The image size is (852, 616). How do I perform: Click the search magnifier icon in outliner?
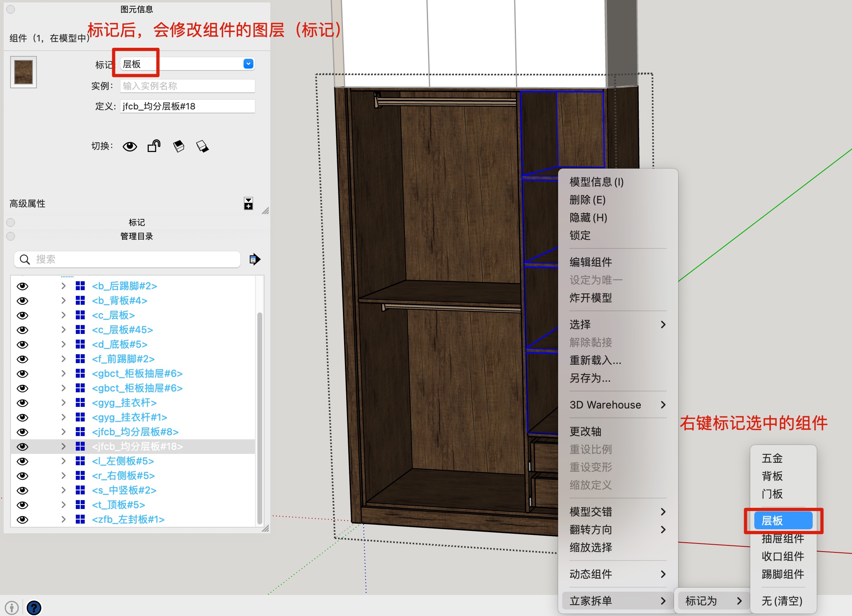click(25, 259)
